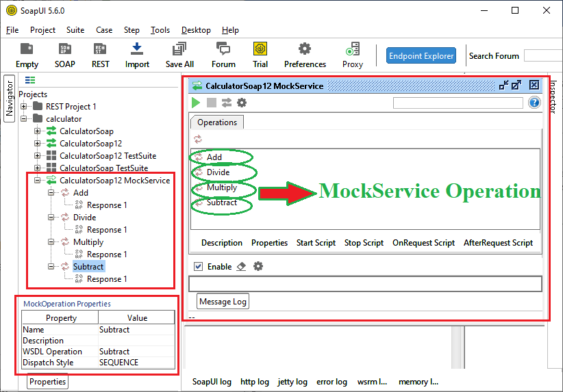Viewport: 563px width, 392px height.
Task: Select the Multiply mock operation in list
Action: (x=222, y=187)
